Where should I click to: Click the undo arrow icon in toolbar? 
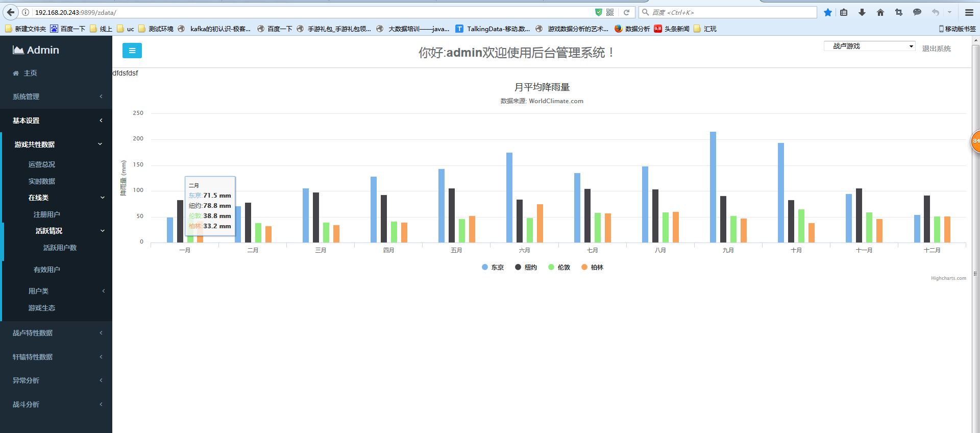[935, 12]
